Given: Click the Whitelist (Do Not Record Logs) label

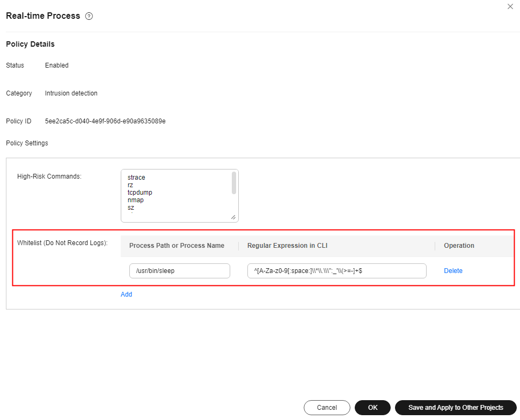Looking at the screenshot, I should click(x=62, y=243).
